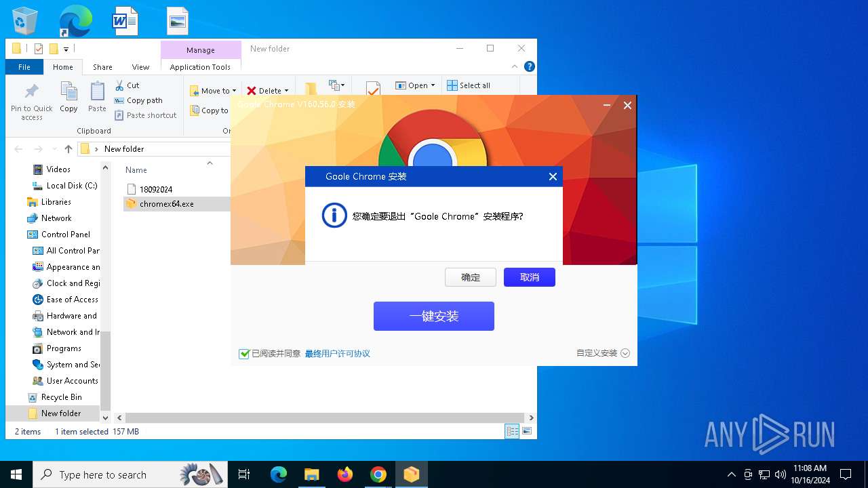Open Edge from the taskbar
This screenshot has width=868, height=488.
pyautogui.click(x=279, y=474)
